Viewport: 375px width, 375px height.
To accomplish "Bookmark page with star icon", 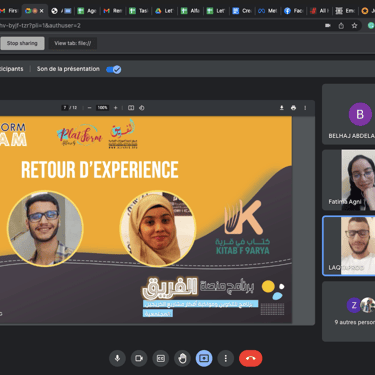I will tap(354, 26).
